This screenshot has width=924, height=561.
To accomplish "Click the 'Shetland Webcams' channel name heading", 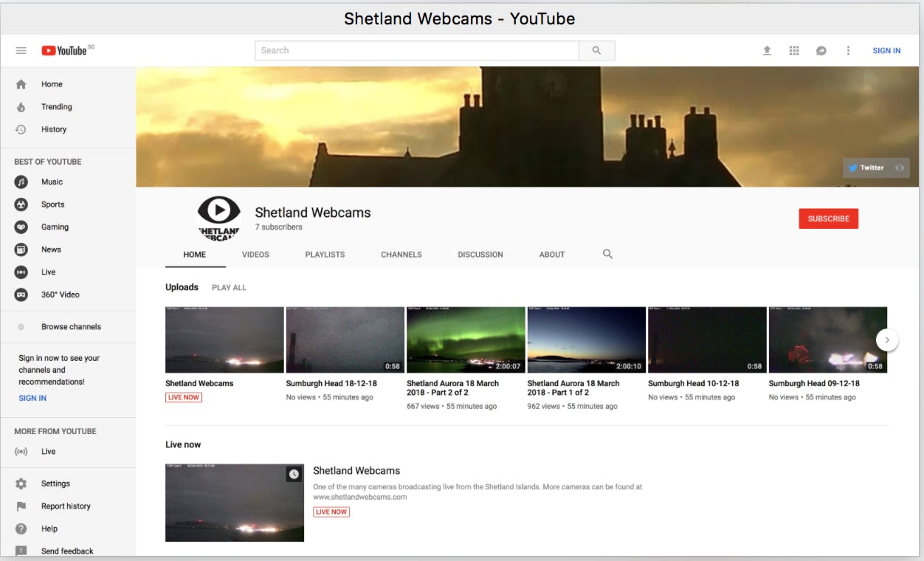I will pos(313,213).
